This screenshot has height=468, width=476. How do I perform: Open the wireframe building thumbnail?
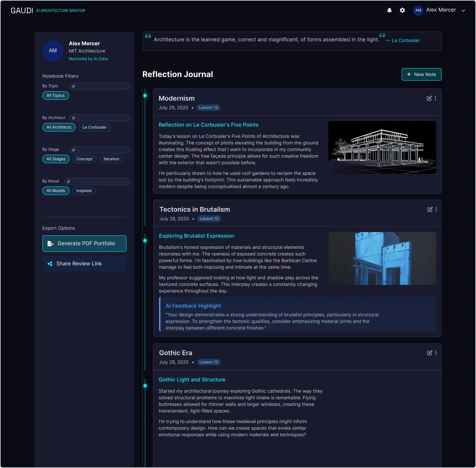pos(382,147)
